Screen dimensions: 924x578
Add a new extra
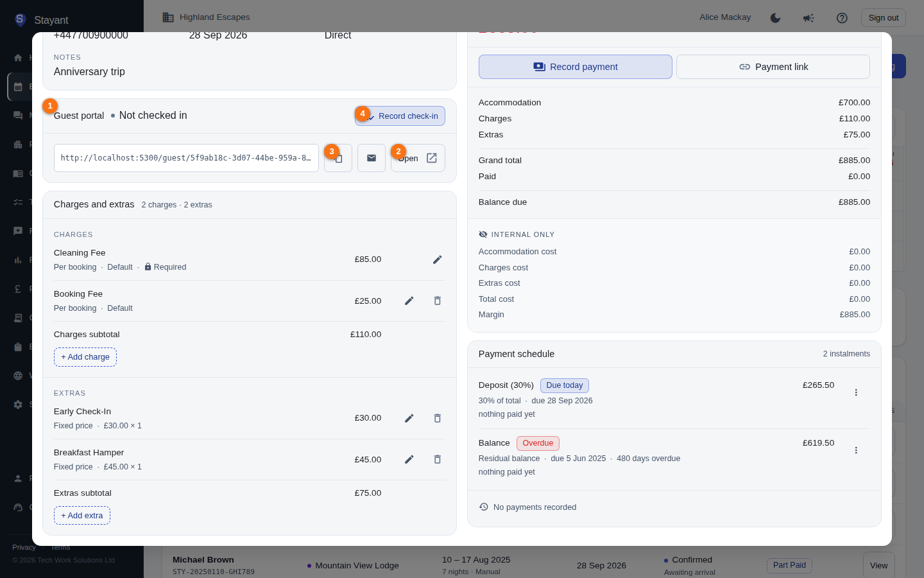click(82, 516)
